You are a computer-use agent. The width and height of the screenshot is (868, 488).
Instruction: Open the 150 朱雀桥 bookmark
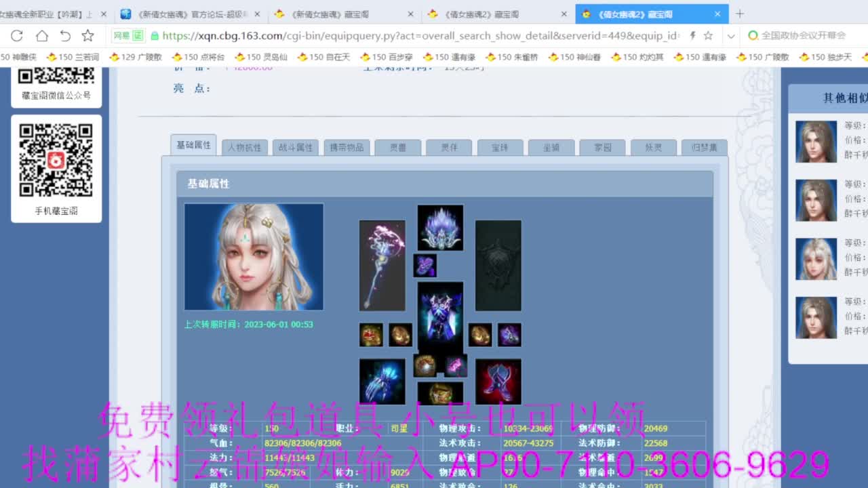(511, 58)
